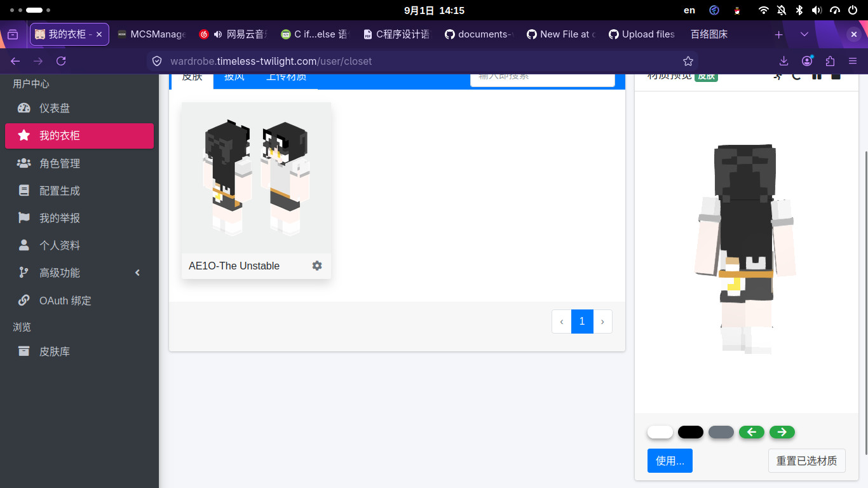Switch to MCSManager browser tab
The image size is (868, 488).
pos(151,34)
